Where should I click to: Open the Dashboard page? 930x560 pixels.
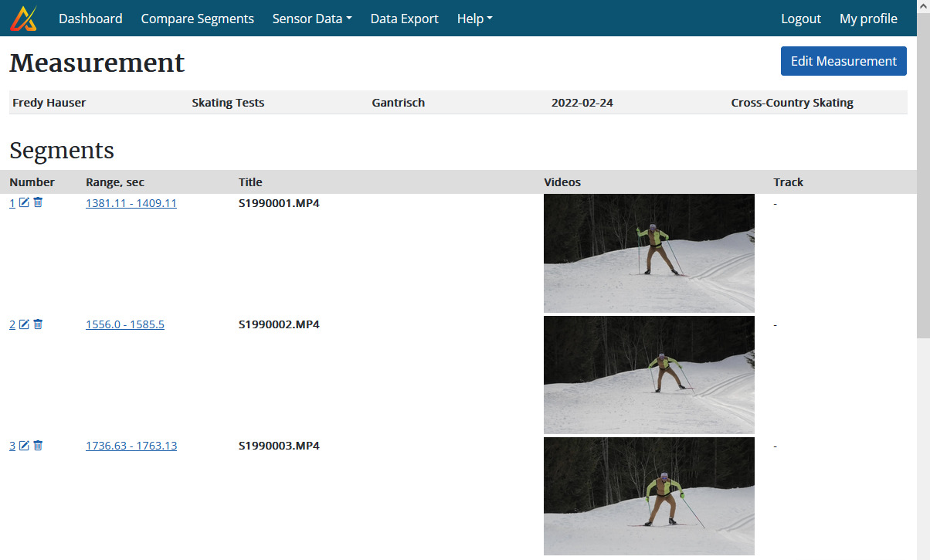[90, 18]
